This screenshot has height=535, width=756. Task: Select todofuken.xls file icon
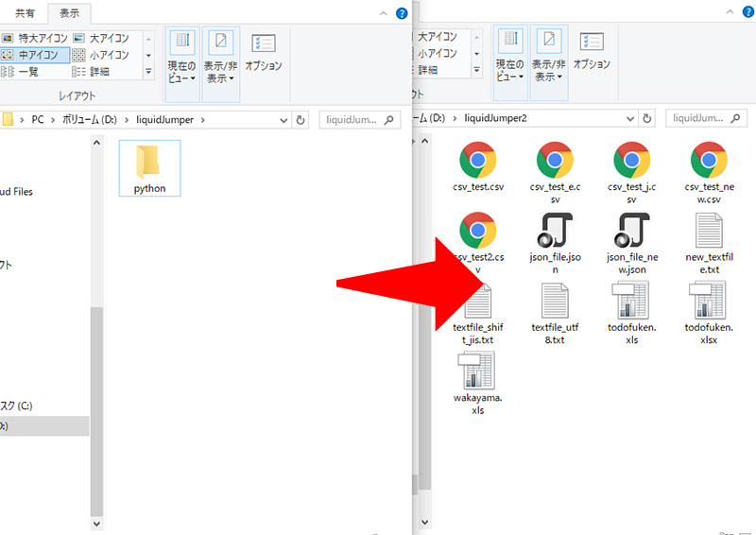tap(631, 301)
